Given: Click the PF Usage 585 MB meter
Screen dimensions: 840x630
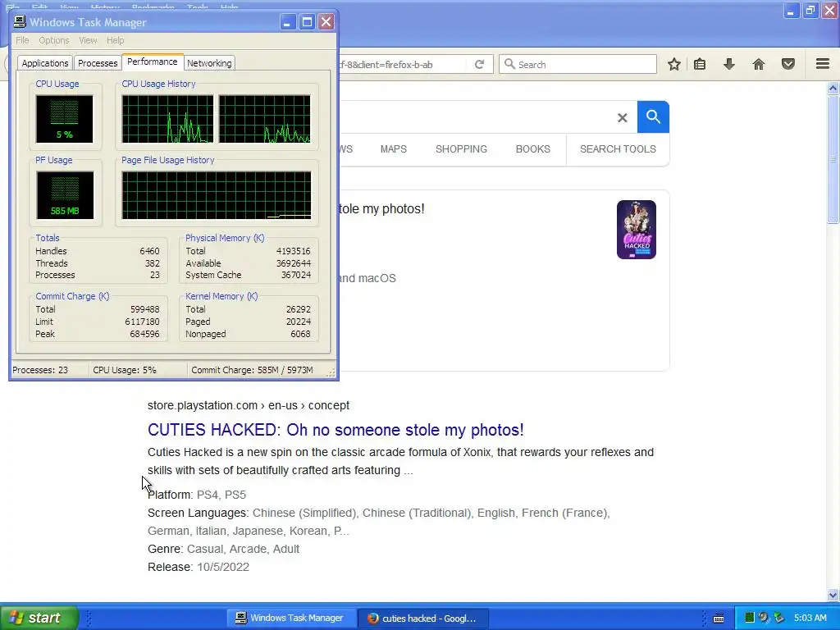Looking at the screenshot, I should click(65, 195).
